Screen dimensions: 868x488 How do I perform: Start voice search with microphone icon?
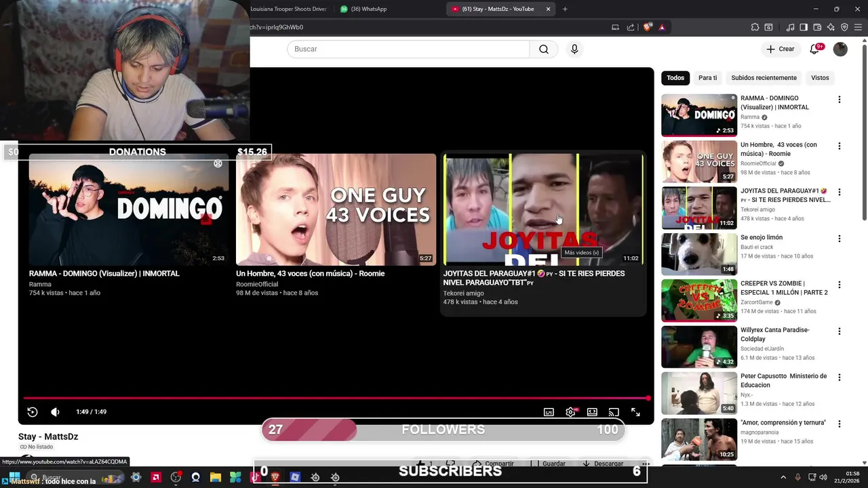(x=574, y=49)
